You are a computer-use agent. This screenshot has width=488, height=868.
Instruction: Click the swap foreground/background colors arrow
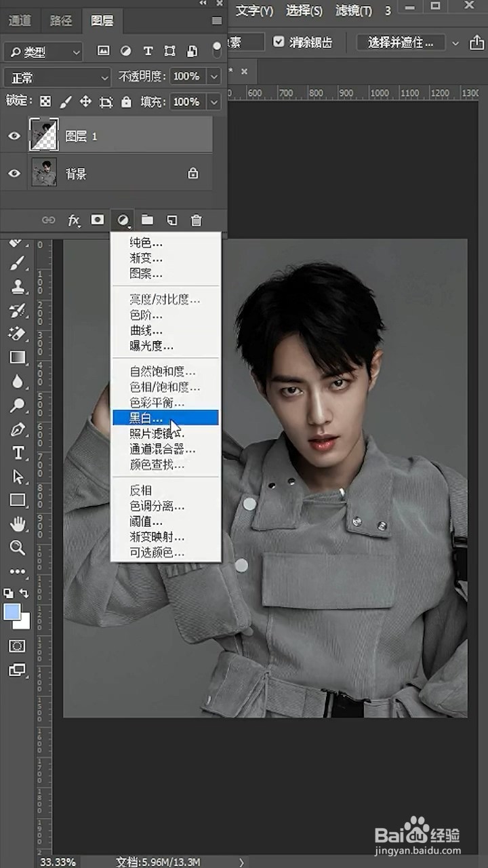pos(24,593)
